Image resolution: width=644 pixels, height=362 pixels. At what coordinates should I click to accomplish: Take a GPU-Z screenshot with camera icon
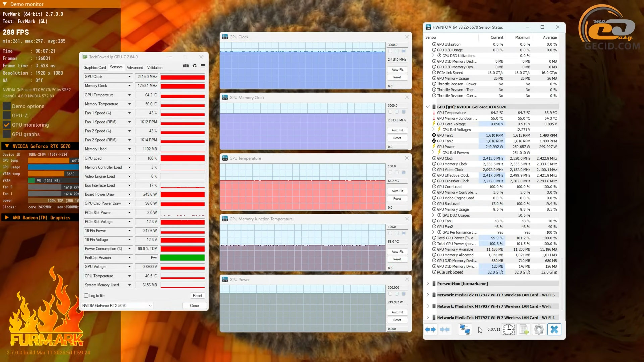coord(186,66)
